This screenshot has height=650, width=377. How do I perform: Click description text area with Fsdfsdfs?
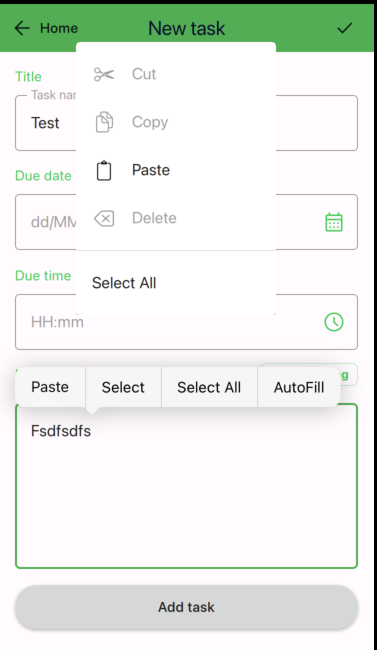coord(186,486)
